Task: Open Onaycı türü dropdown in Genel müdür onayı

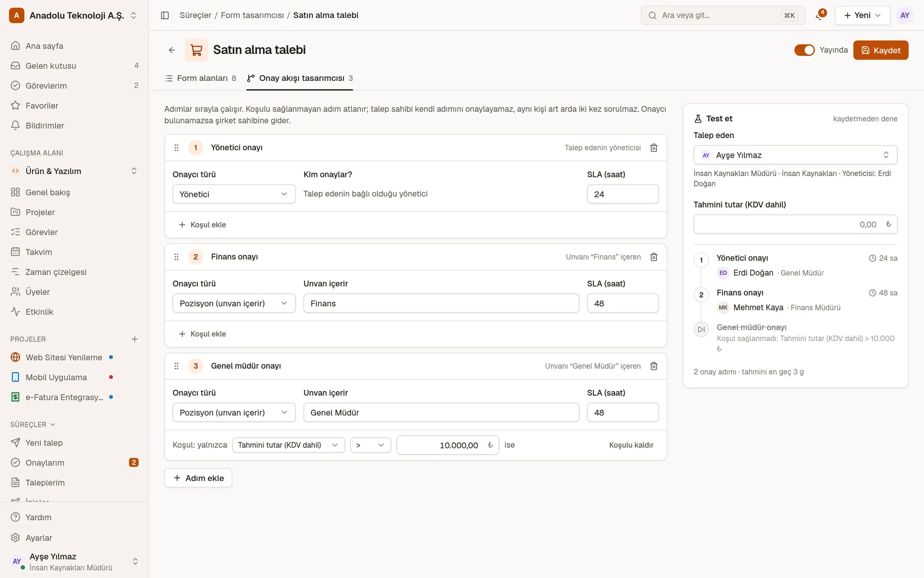Action: click(234, 413)
